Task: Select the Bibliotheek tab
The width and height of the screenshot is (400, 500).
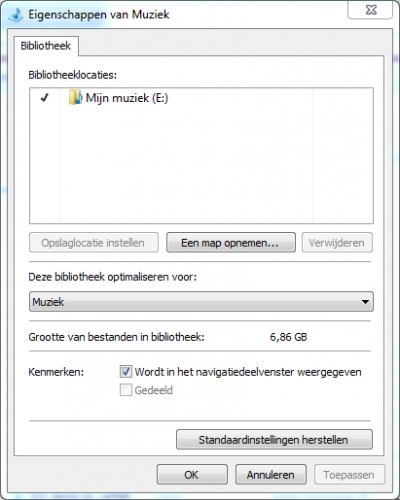Action: point(46,46)
